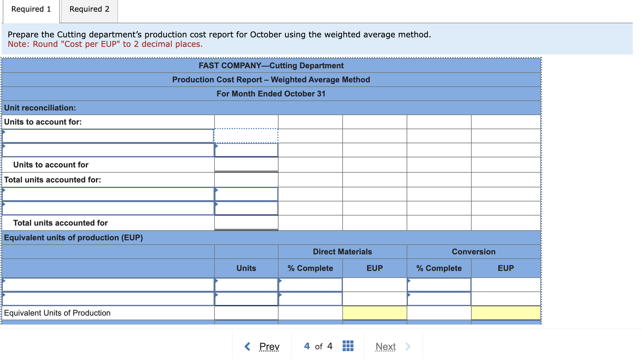642x364 pixels.
Task: Click the Next right chevron icon
Action: click(408, 347)
